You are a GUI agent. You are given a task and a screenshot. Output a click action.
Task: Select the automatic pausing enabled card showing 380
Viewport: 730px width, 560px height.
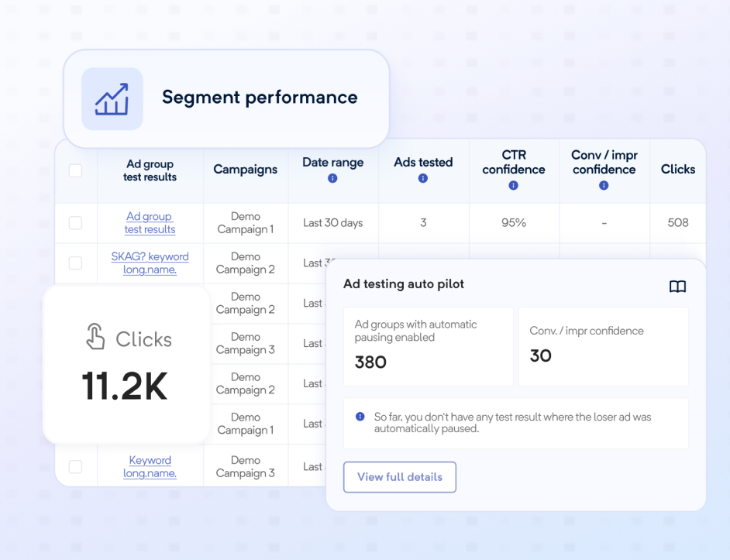pyautogui.click(x=429, y=346)
